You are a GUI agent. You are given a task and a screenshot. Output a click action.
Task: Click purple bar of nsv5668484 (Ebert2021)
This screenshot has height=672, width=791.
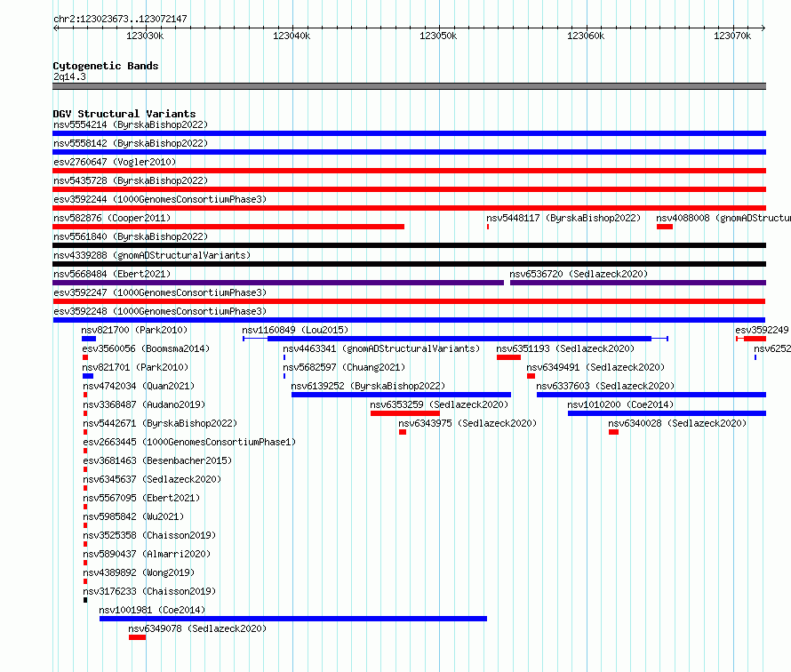278,283
